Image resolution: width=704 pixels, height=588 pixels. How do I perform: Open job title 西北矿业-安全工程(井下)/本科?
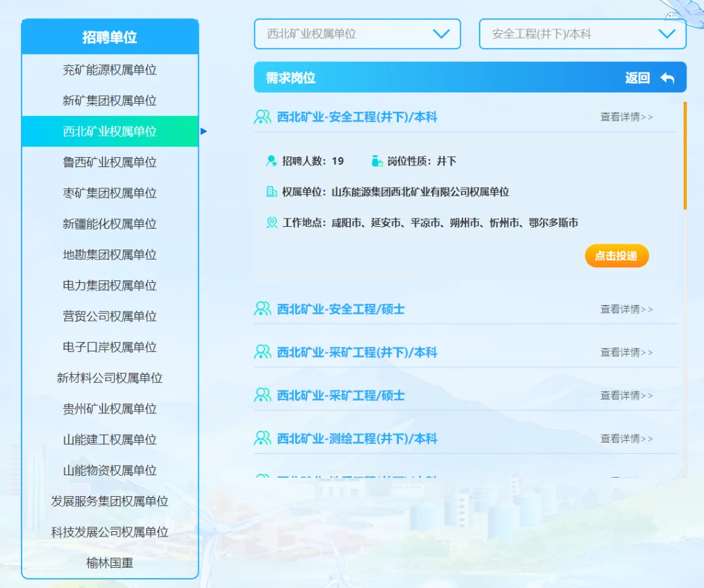pyautogui.click(x=357, y=117)
